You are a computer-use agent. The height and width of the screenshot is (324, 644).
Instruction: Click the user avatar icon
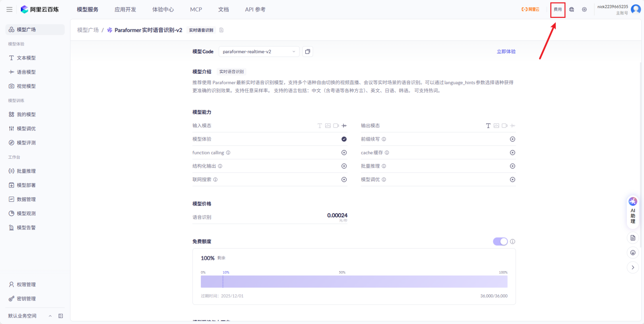tap(635, 9)
